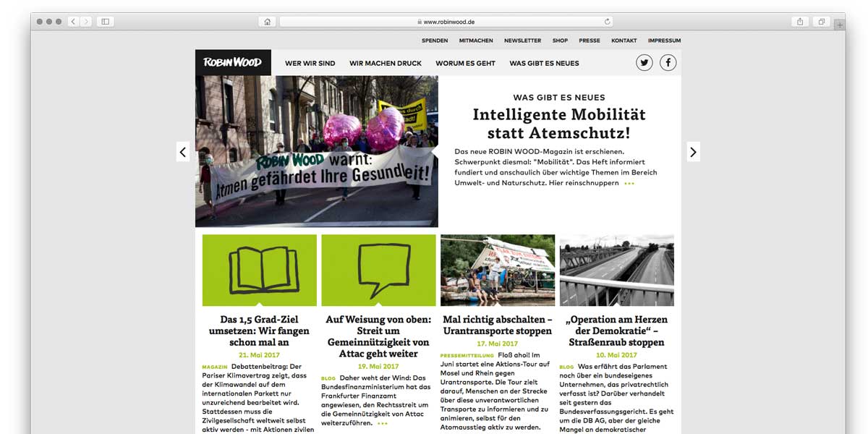Click the Safari forward arrow button

tap(86, 22)
